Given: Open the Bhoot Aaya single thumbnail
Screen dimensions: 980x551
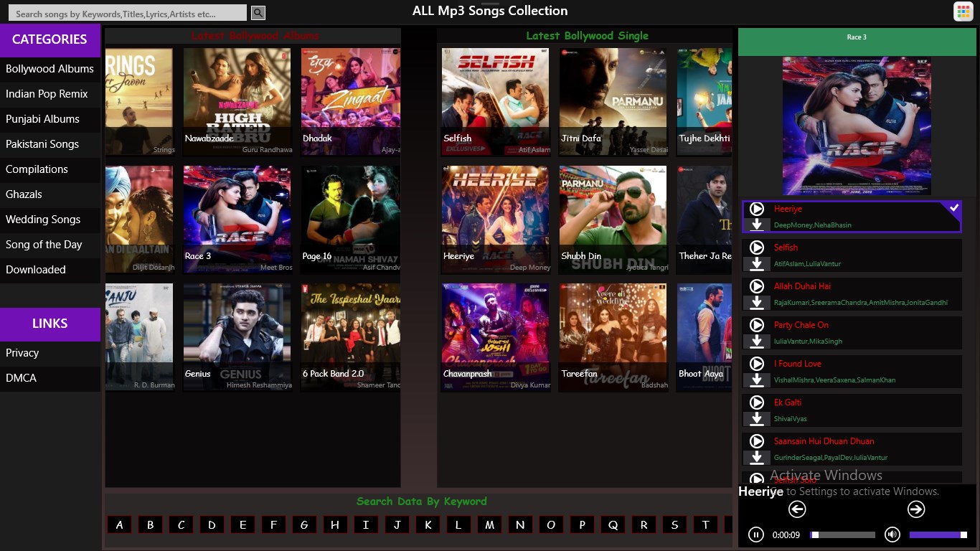Looking at the screenshot, I should point(705,337).
